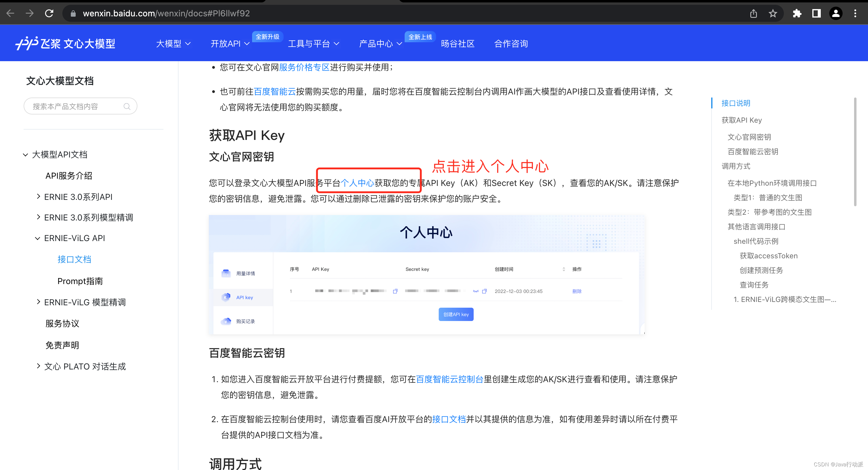Click the 个人中心 screenshot image
The width and height of the screenshot is (868, 470).
click(427, 275)
